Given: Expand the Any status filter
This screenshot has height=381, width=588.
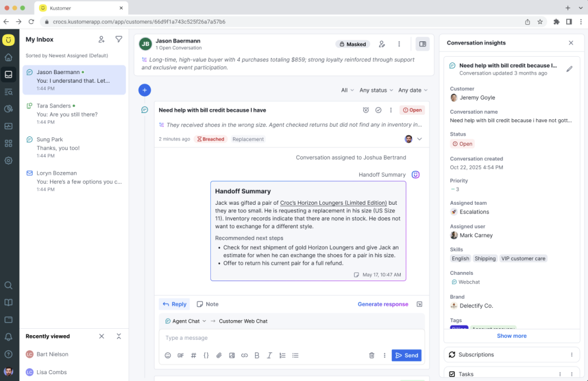Looking at the screenshot, I should click(x=374, y=90).
